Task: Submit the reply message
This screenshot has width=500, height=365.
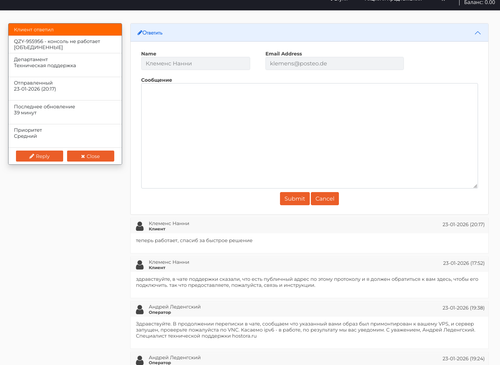Action: click(x=295, y=198)
